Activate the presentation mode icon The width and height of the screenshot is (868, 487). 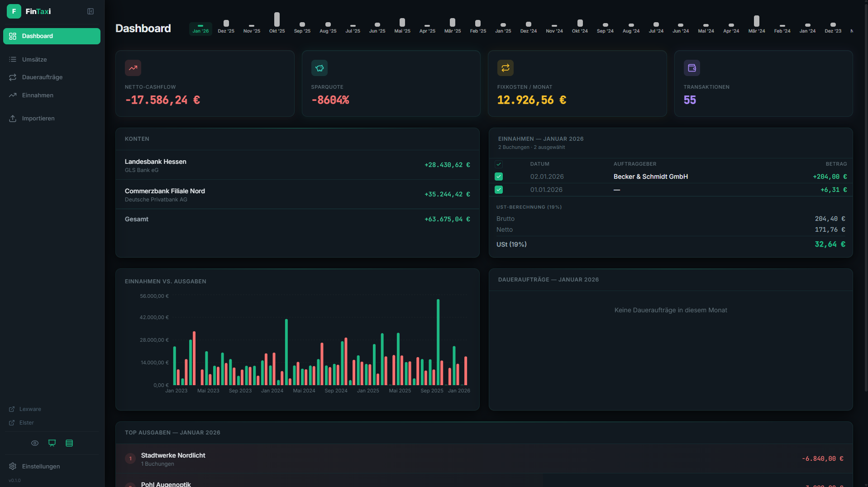coord(52,443)
